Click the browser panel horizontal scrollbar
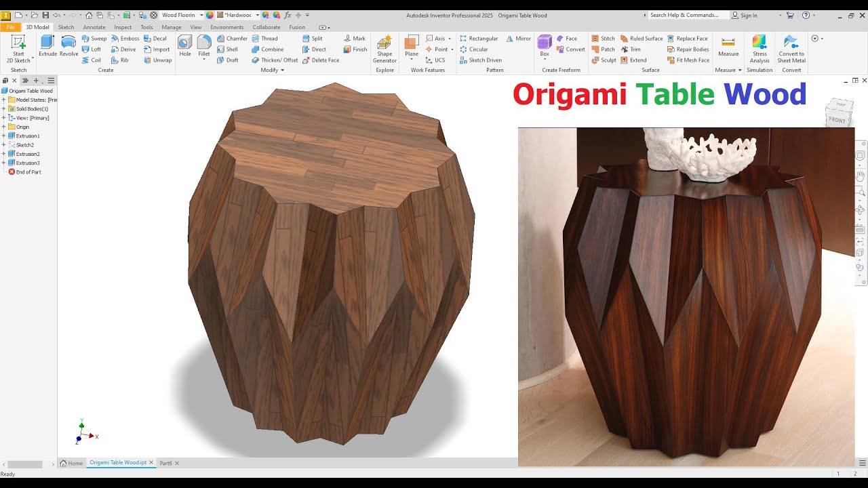The width and height of the screenshot is (868, 488). coord(25,464)
